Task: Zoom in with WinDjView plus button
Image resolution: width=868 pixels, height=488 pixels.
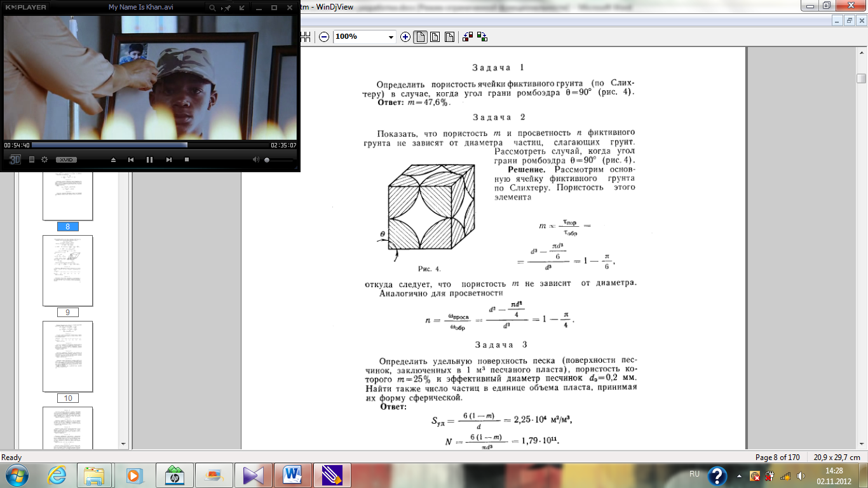Action: pos(405,37)
